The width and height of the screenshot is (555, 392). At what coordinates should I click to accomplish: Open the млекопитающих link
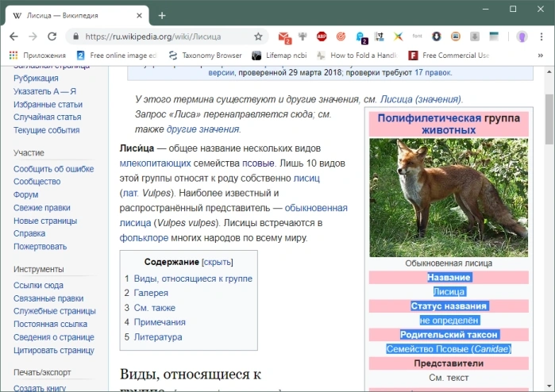pos(155,163)
